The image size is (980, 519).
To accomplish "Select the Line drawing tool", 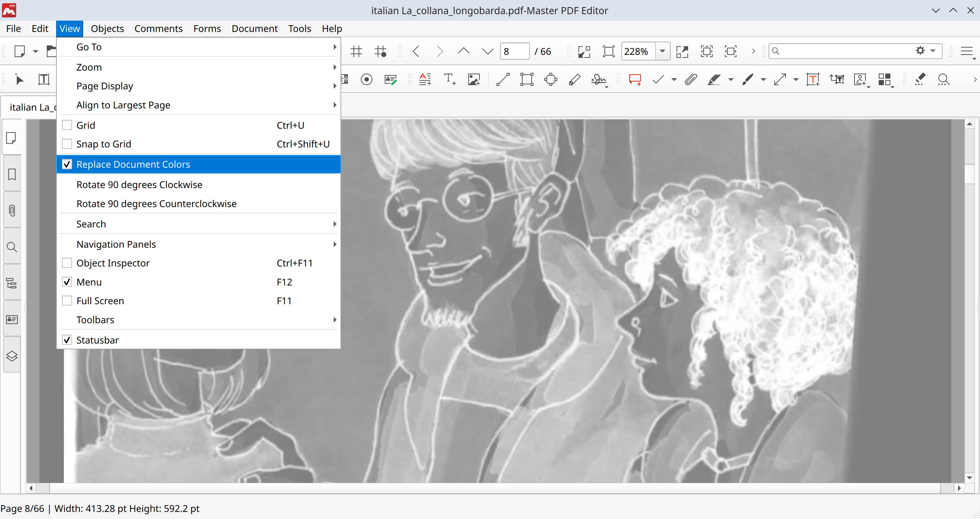I will point(503,79).
